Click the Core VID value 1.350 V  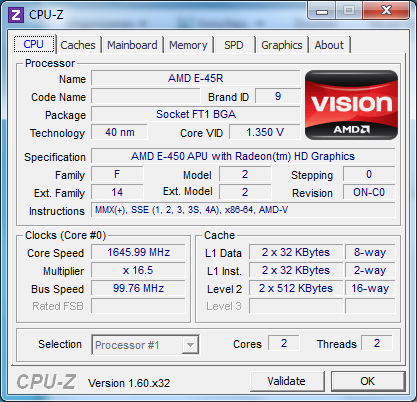pos(265,132)
